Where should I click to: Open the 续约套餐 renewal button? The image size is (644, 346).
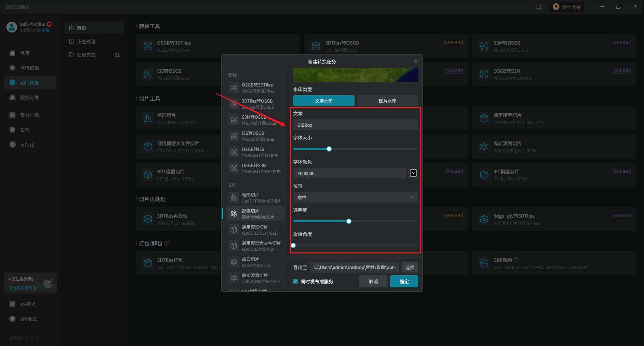tap(567, 7)
